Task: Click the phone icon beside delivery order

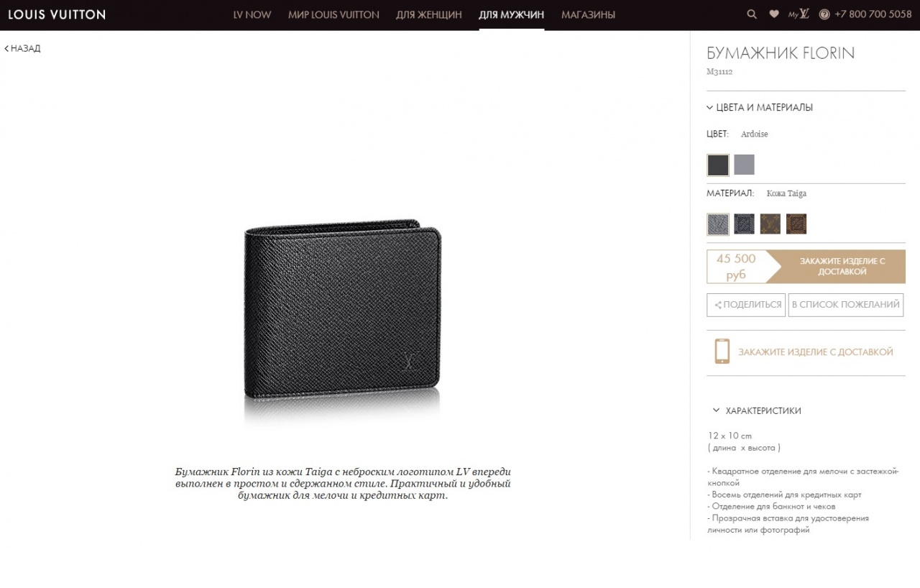Action: [x=722, y=352]
